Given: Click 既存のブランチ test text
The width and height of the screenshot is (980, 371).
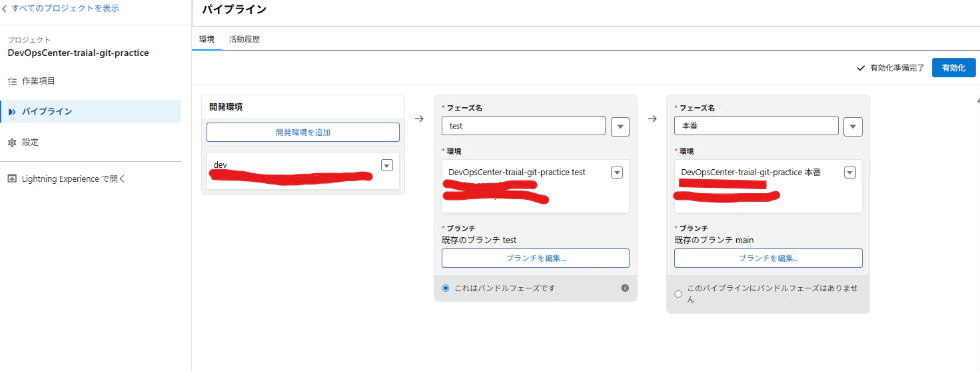Looking at the screenshot, I should pos(479,240).
